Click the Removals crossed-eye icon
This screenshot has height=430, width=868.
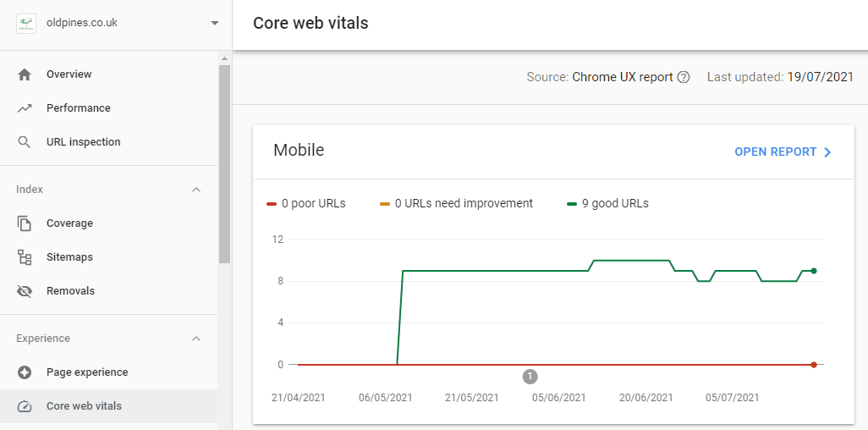tap(25, 291)
